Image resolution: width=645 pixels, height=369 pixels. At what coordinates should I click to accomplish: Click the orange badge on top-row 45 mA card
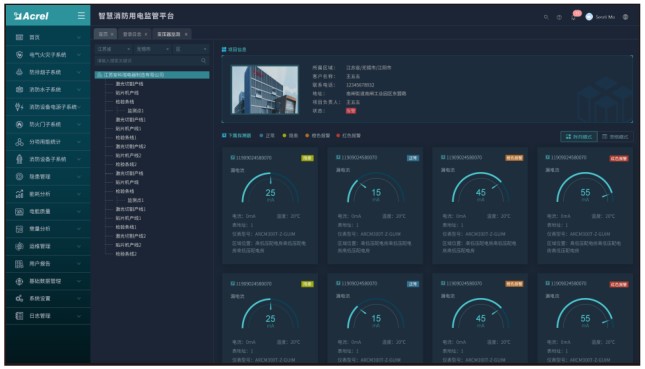click(x=514, y=158)
